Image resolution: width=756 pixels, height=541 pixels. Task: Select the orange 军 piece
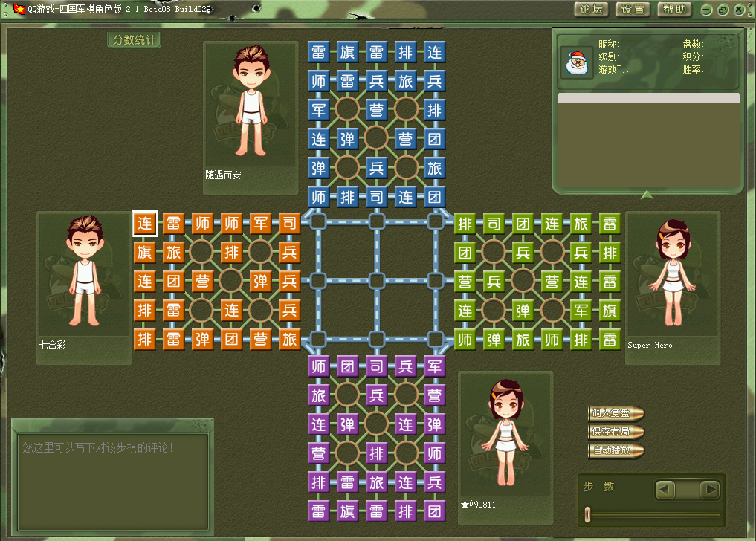260,223
